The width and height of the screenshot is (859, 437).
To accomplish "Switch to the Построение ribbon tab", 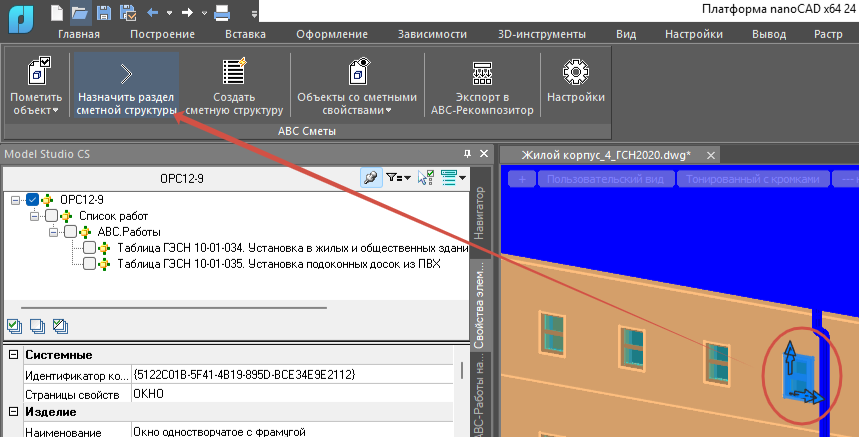I will pyautogui.click(x=162, y=34).
